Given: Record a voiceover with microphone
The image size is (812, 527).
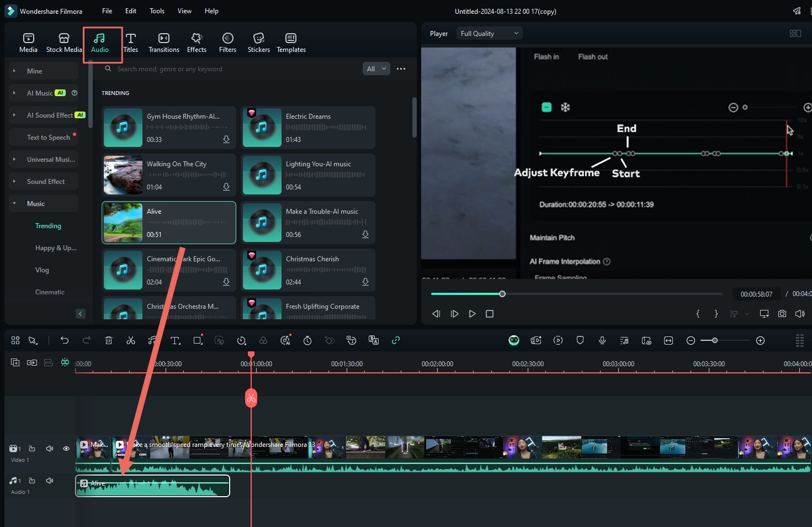Looking at the screenshot, I should pos(602,341).
